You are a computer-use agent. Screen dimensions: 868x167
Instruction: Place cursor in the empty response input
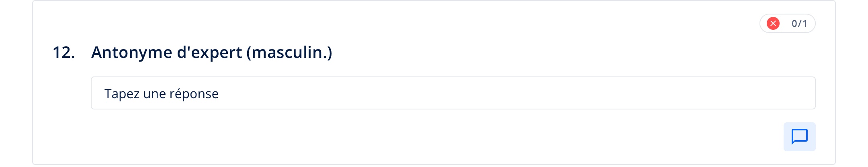453,93
